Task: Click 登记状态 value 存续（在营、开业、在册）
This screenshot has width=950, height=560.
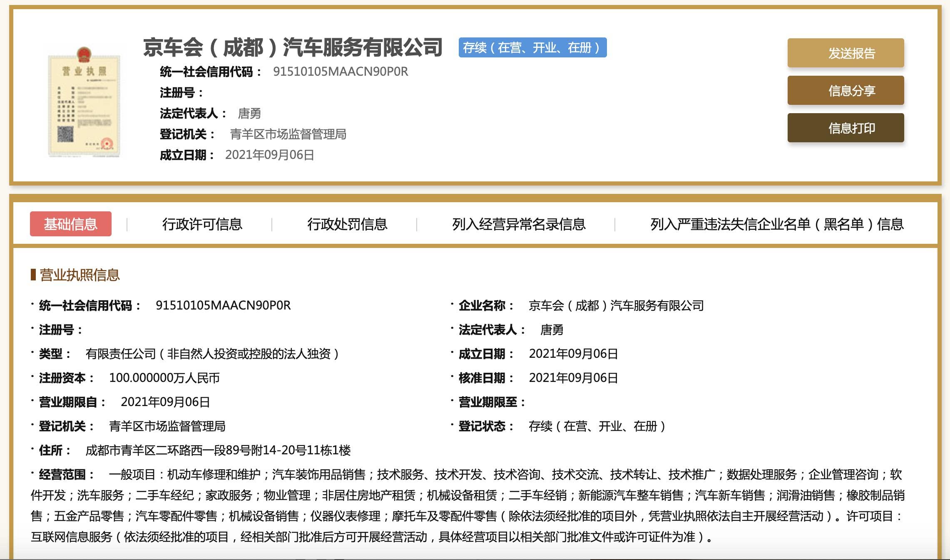Action: (x=597, y=426)
